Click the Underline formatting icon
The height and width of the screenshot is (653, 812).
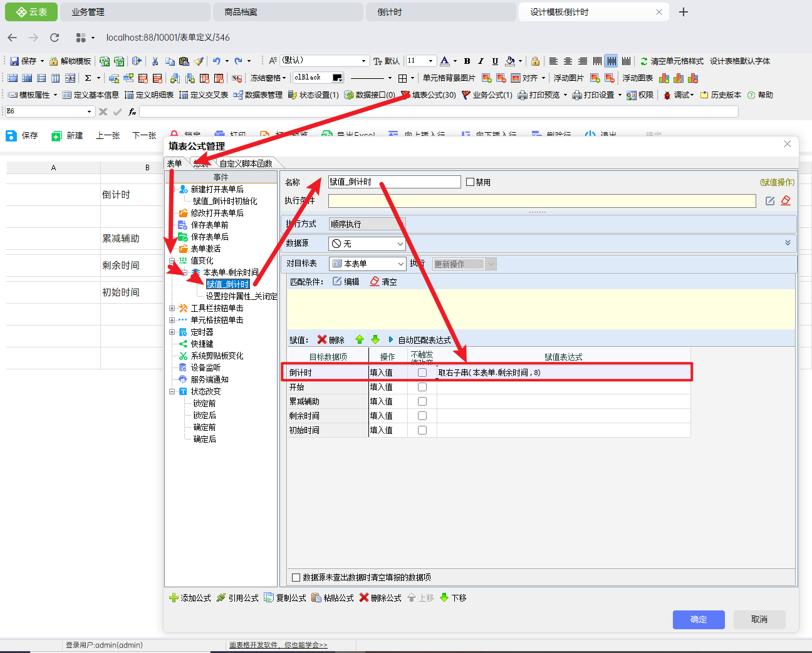coord(495,61)
